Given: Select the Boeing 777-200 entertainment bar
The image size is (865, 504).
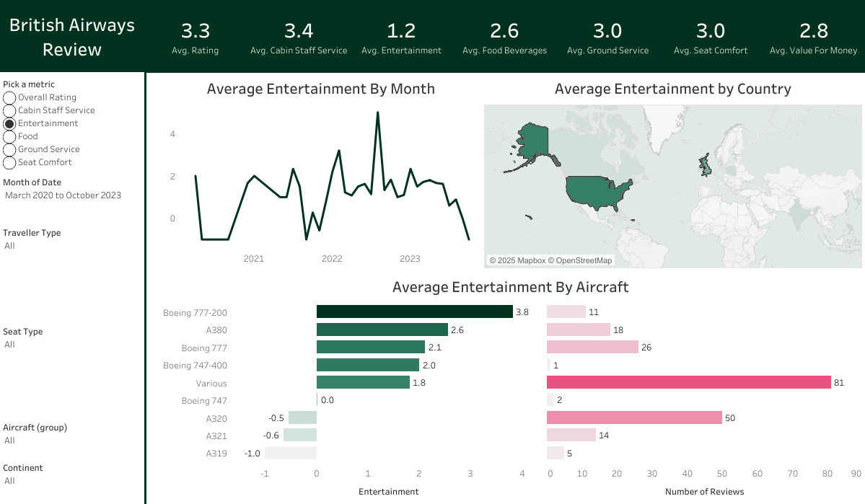Looking at the screenshot, I should coord(414,312).
